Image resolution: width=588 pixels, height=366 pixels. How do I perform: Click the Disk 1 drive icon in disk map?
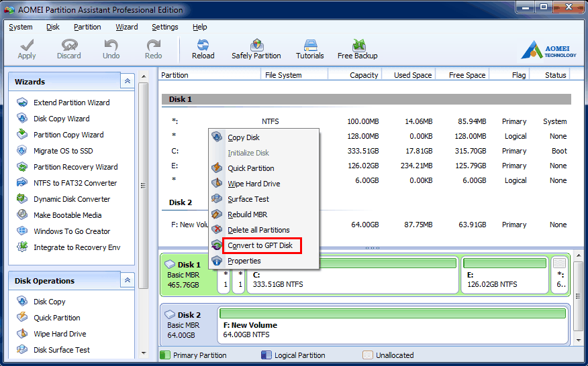pos(170,264)
